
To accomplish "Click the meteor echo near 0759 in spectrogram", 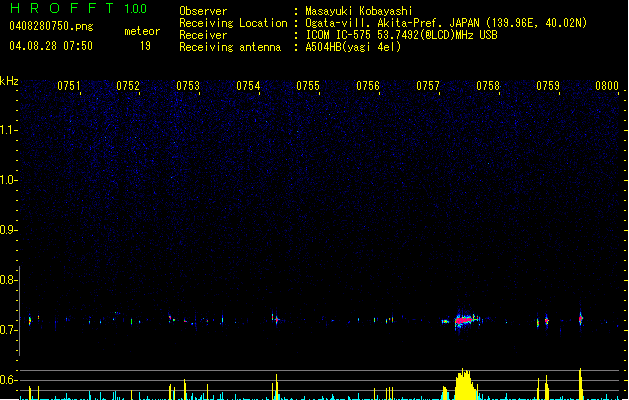I will [x=546, y=321].
